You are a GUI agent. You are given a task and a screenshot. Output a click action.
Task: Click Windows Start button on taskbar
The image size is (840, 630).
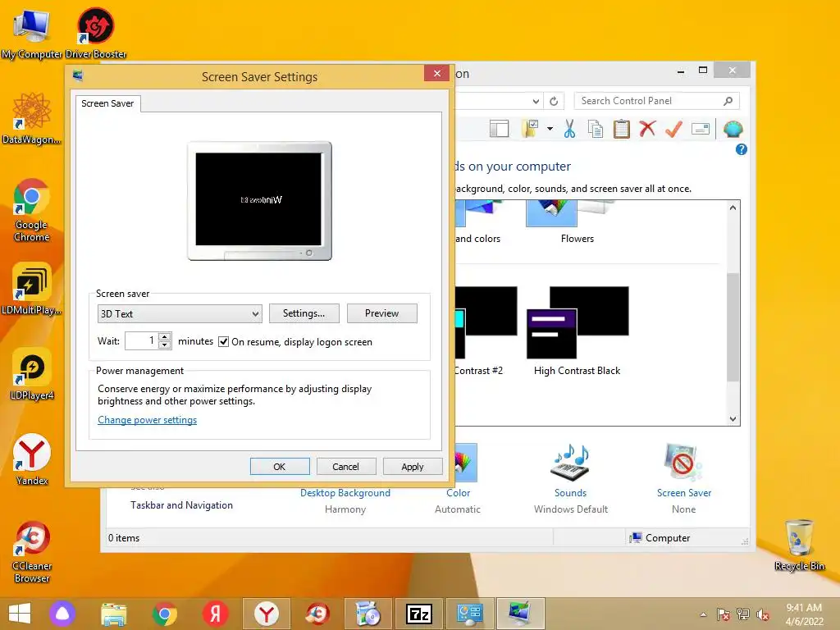click(x=20, y=614)
